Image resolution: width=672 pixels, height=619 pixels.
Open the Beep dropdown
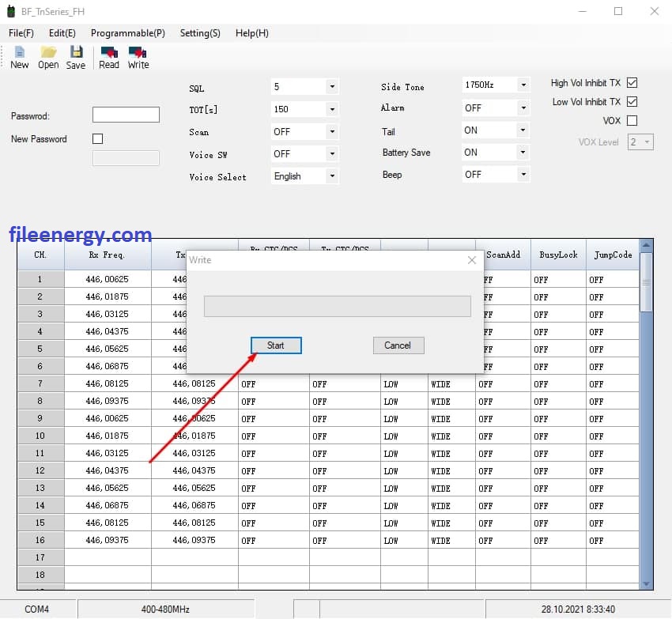click(x=523, y=175)
